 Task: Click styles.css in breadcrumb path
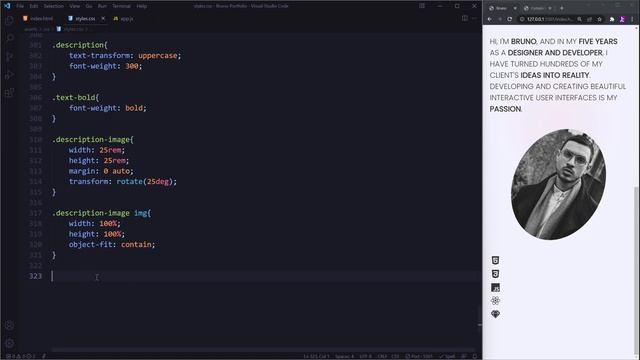(72, 29)
